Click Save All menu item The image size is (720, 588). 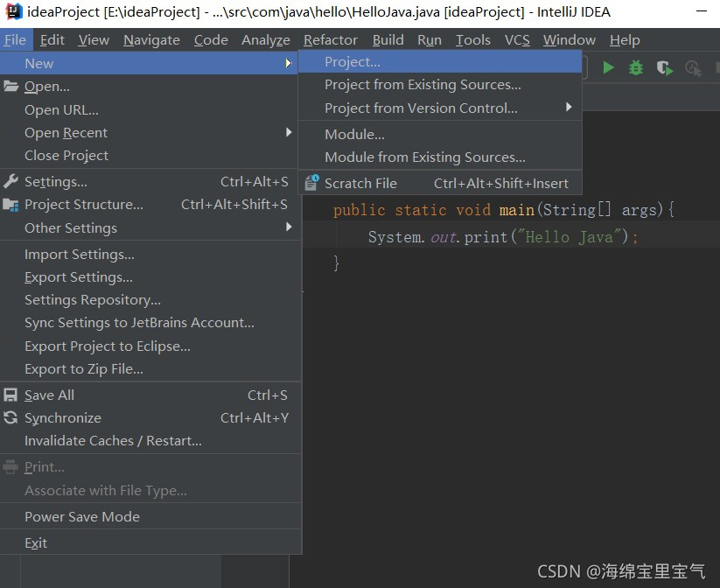[x=150, y=395]
